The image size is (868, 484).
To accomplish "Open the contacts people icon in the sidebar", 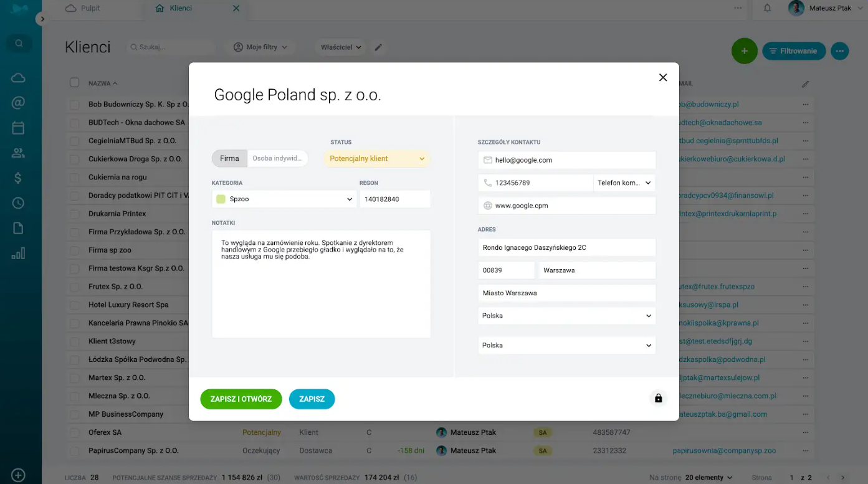I will coord(18,153).
